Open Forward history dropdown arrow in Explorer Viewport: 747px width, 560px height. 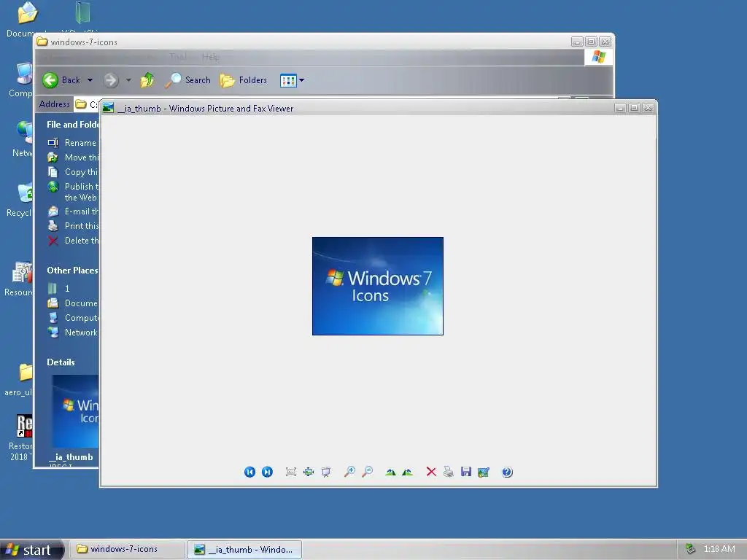coord(128,80)
